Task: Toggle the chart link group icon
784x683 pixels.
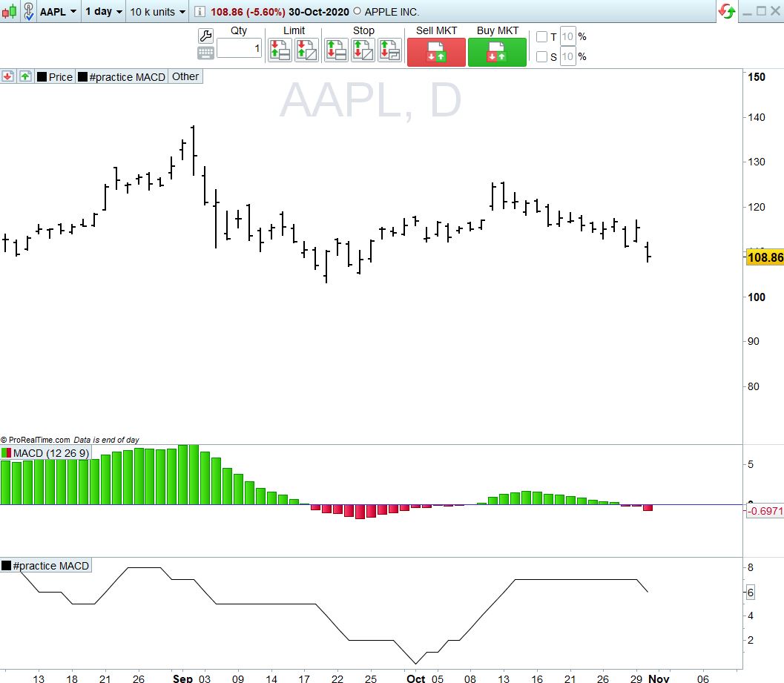Action: [28, 11]
